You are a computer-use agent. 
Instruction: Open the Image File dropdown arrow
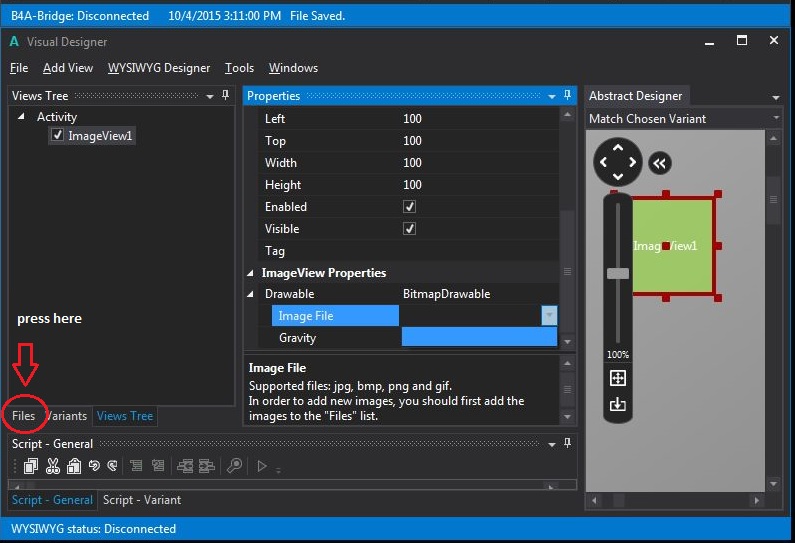click(549, 315)
